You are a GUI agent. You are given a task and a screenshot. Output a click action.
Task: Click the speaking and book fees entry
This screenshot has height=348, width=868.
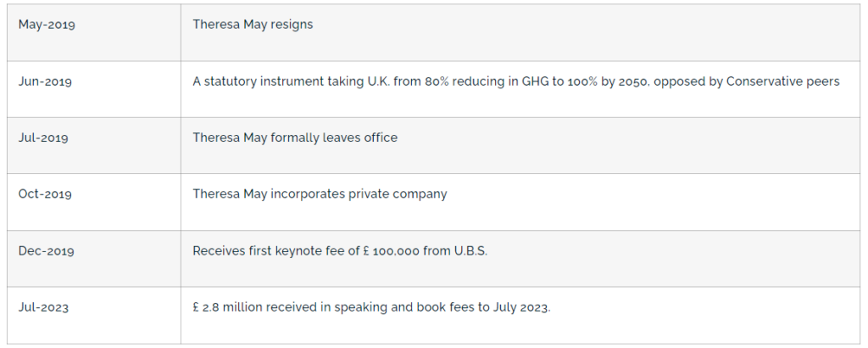click(x=371, y=307)
